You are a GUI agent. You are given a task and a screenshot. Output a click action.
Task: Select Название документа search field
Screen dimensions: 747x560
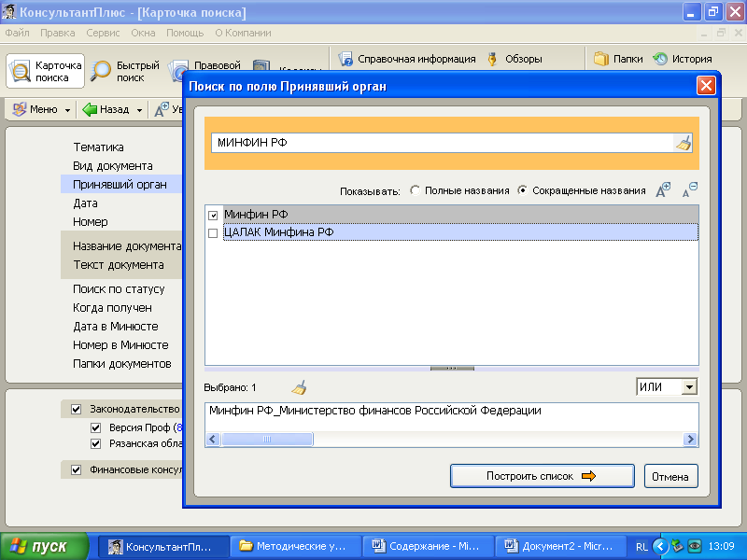[127, 246]
